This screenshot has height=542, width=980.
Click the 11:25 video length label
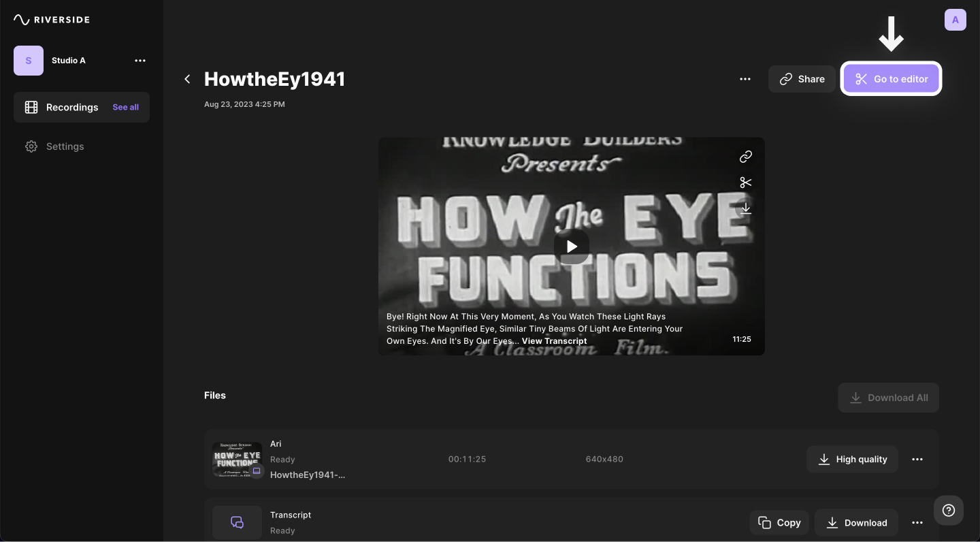(742, 339)
